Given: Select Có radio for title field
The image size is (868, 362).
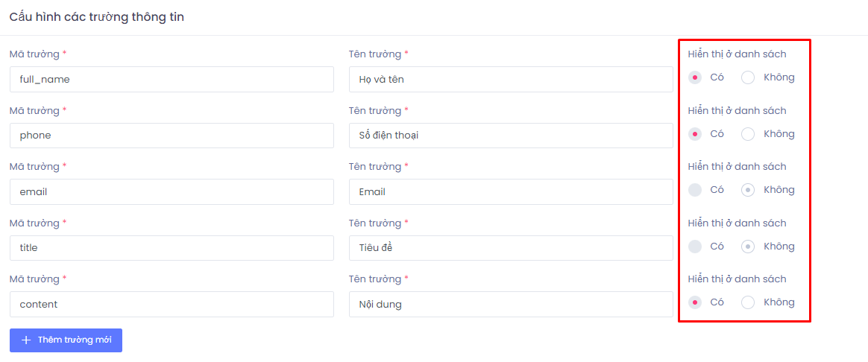Looking at the screenshot, I should [x=695, y=247].
